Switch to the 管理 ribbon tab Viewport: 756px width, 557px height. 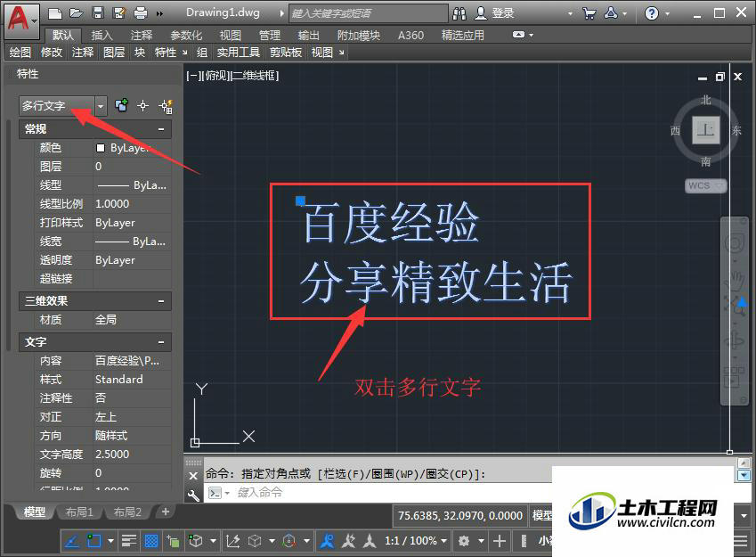click(x=270, y=36)
